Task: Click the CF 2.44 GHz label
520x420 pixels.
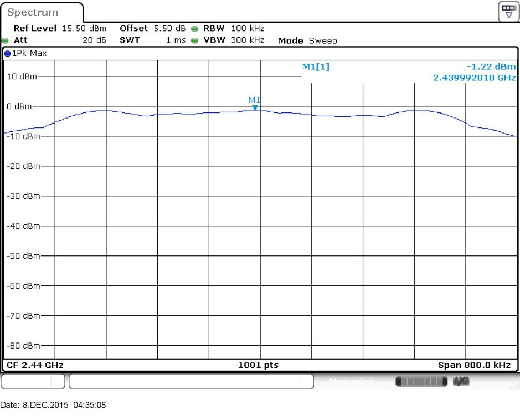Action: 35,365
